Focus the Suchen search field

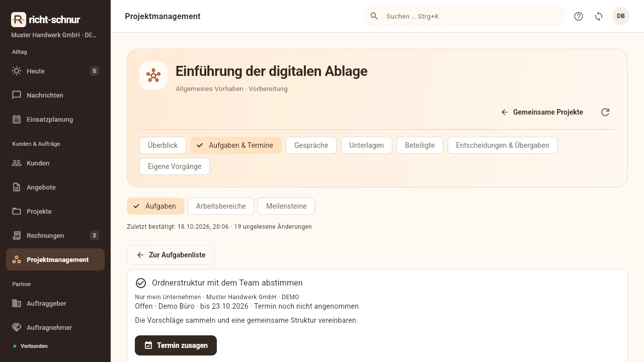coord(465,16)
